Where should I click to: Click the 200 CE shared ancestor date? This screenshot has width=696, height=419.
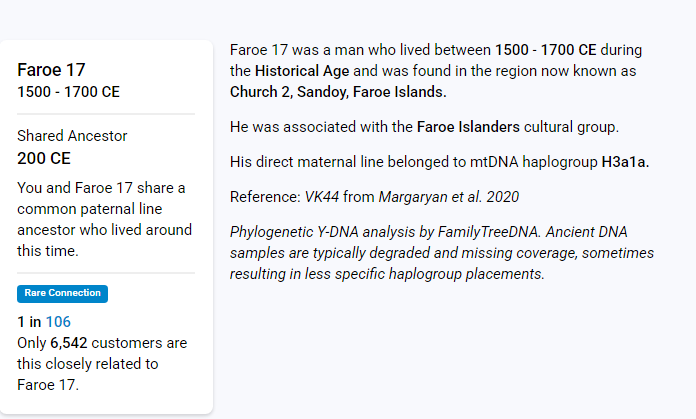(x=44, y=158)
